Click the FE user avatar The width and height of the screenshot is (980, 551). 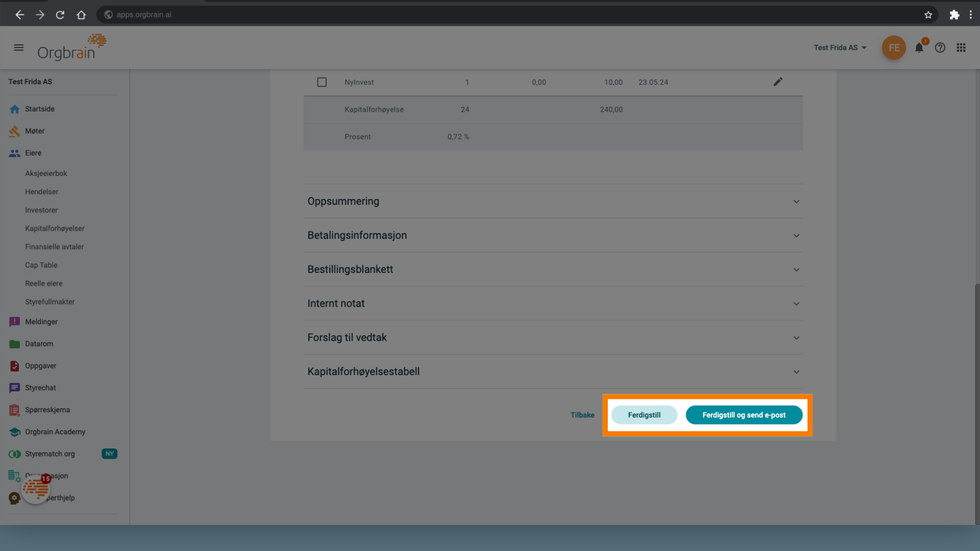pyautogui.click(x=893, y=47)
